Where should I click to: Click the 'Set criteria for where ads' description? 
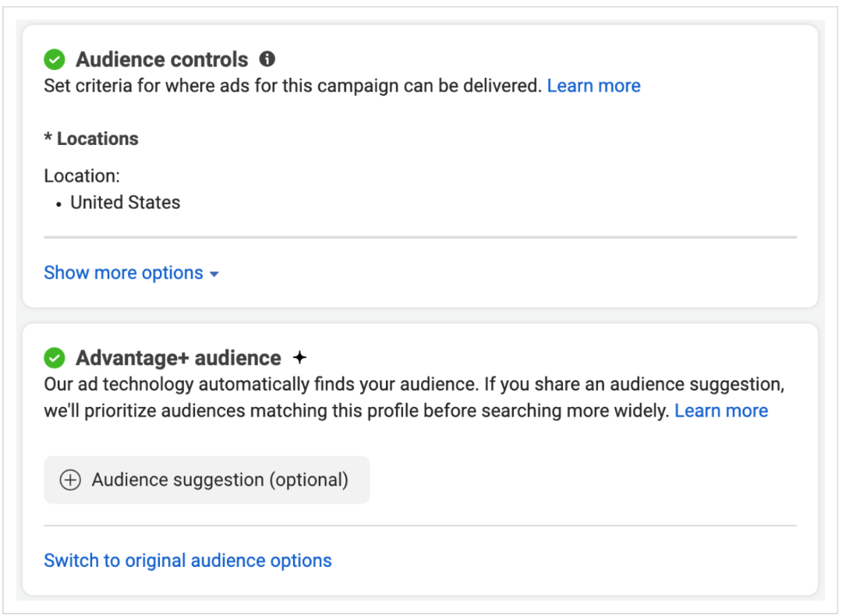coord(292,86)
